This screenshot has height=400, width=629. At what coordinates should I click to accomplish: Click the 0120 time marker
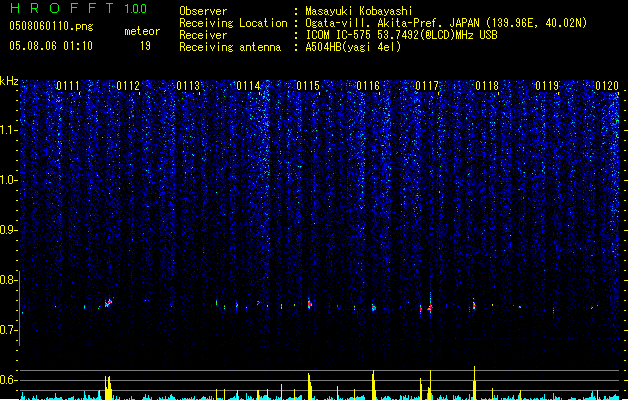point(607,86)
